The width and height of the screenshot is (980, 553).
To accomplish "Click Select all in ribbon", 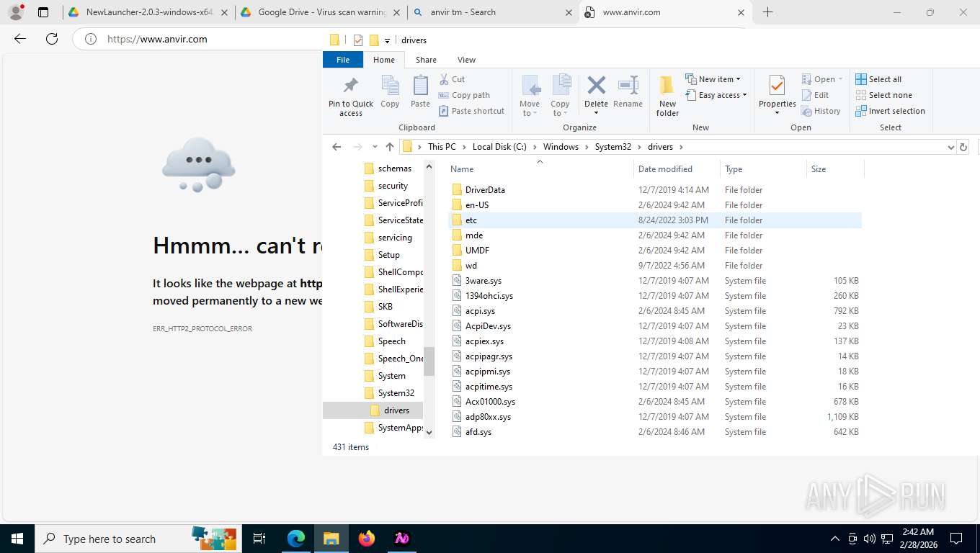I will pos(878,79).
